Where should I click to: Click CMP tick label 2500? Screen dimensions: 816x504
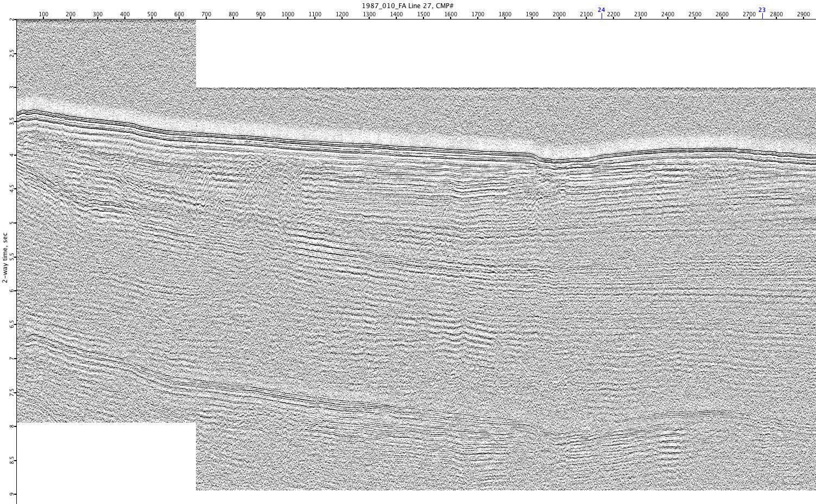coord(695,15)
